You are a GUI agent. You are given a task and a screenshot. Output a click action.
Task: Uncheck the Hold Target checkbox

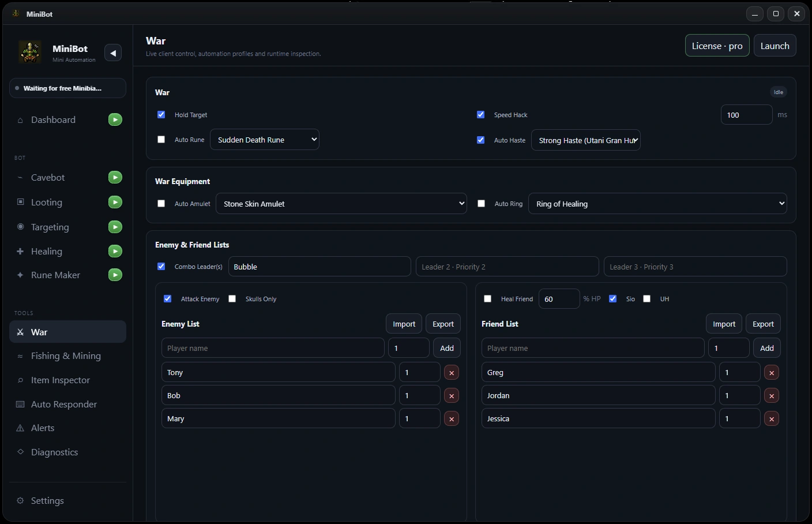click(161, 115)
